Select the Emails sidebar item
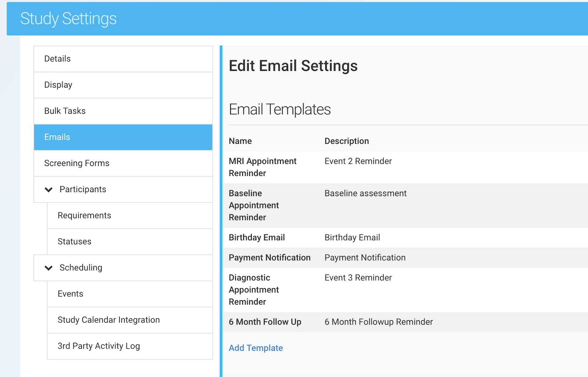The width and height of the screenshot is (588, 377). coord(57,137)
